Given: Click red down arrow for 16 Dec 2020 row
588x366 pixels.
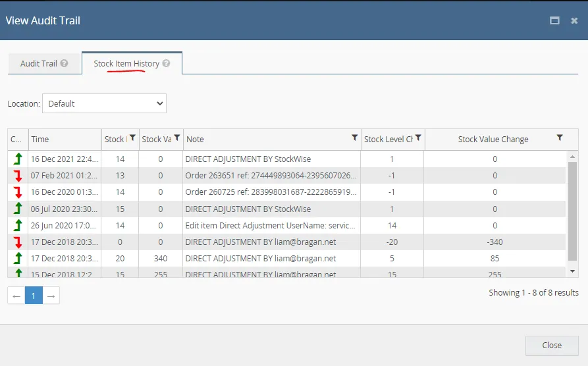Looking at the screenshot, I should pos(18,192).
